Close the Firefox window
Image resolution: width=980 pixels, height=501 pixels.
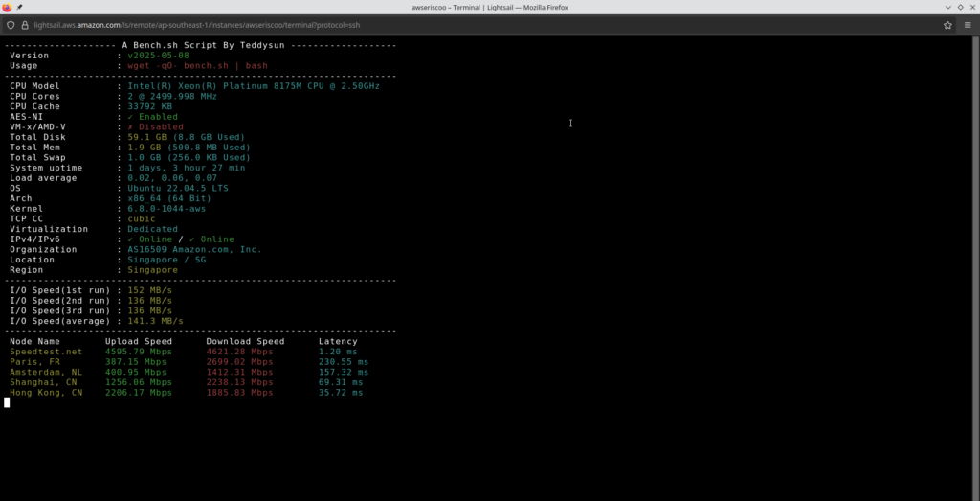971,7
